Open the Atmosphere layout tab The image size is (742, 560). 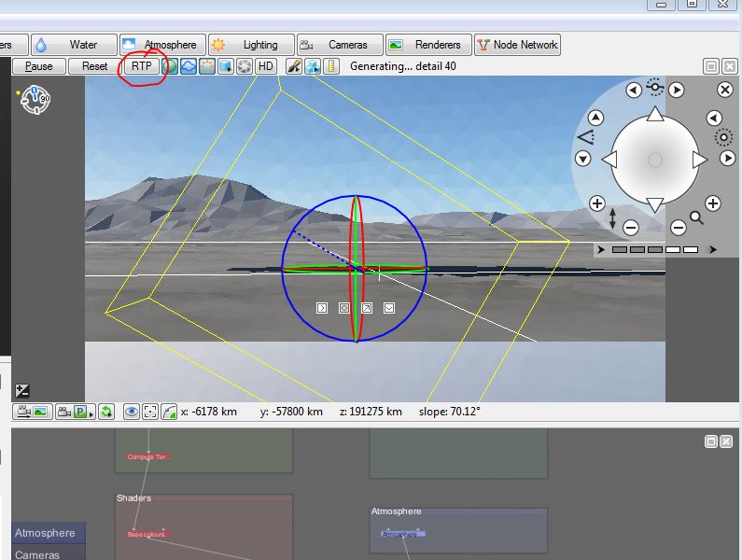[x=162, y=45]
